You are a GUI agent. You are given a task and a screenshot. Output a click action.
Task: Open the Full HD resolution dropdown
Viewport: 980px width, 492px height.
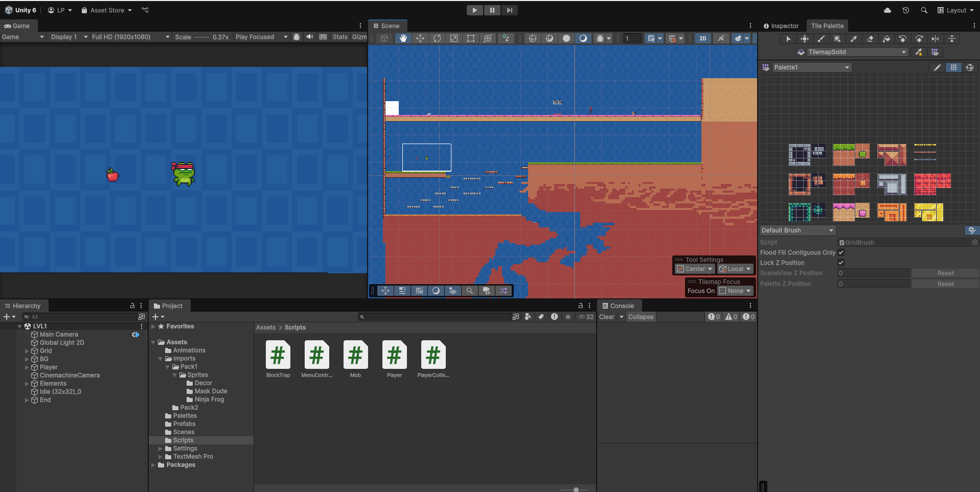130,37
